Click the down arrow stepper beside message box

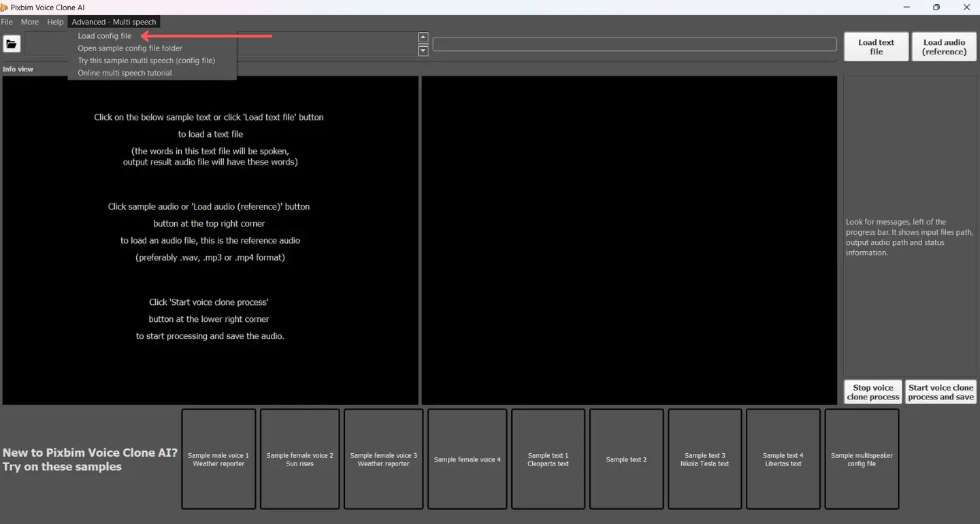coord(423,51)
